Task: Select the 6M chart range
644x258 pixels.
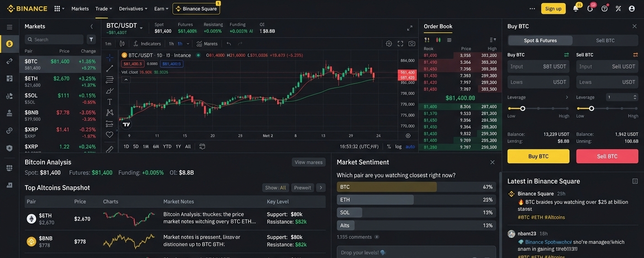Action: point(156,147)
